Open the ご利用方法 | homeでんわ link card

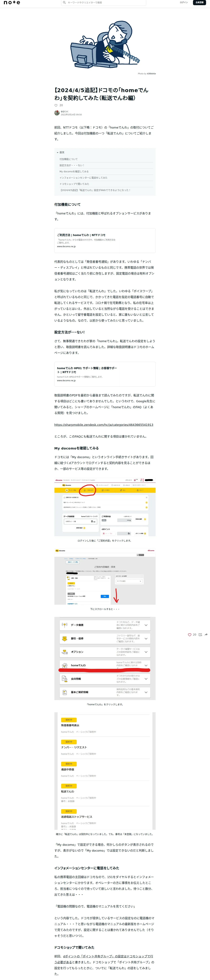[105, 240]
